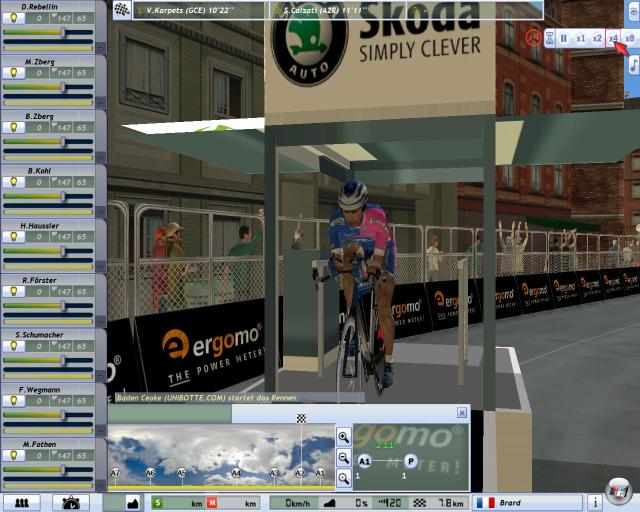Click the gradient slope icon showing 0%
This screenshot has height=512, width=640.
click(330, 503)
